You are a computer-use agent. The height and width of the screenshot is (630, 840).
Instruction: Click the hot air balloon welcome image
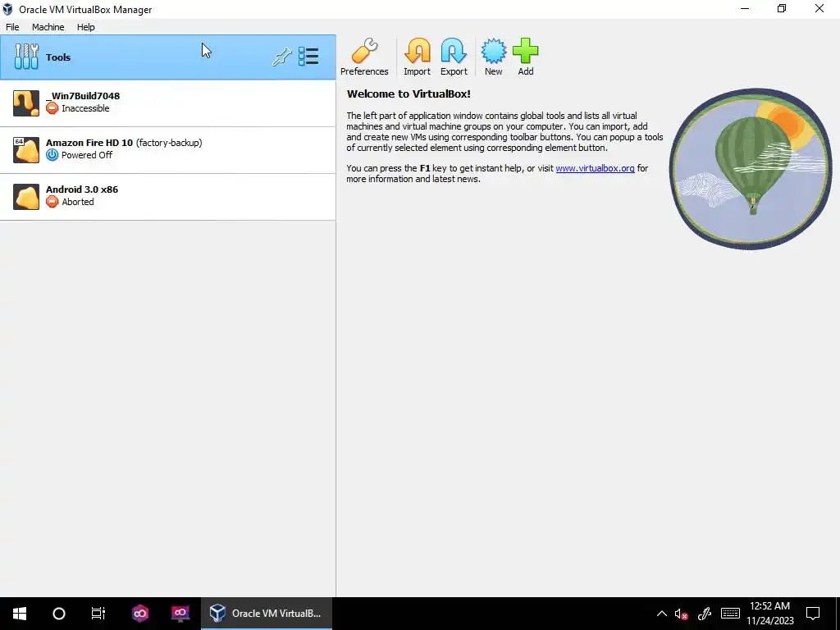coord(750,169)
